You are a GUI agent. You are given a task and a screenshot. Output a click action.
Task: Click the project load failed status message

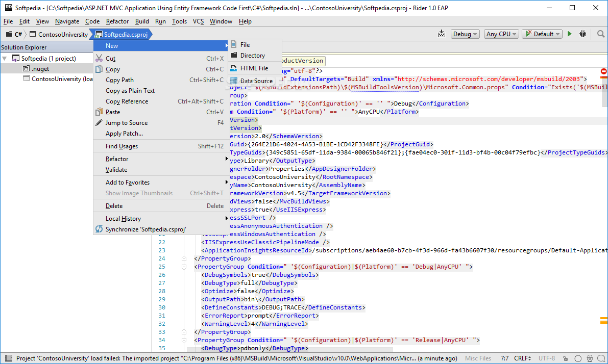tap(236, 358)
